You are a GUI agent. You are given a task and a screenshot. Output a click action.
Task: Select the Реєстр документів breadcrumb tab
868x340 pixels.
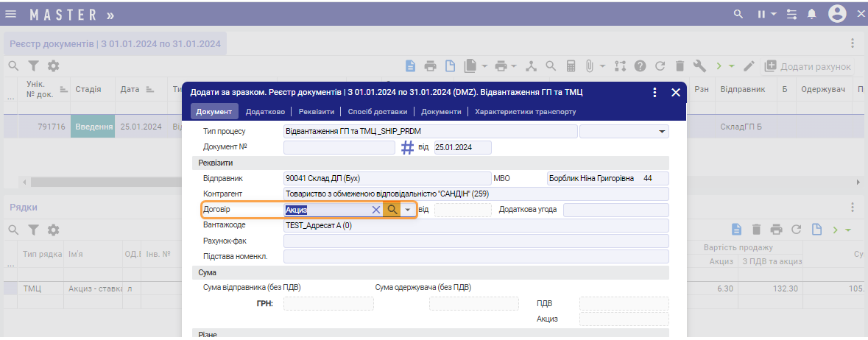[115, 43]
